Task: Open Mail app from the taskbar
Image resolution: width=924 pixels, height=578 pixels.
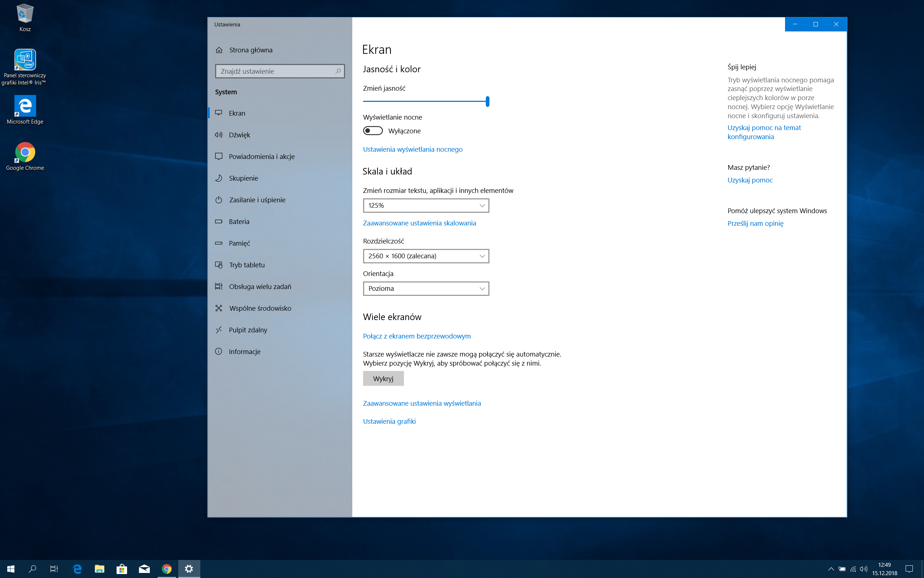Action: (144, 569)
